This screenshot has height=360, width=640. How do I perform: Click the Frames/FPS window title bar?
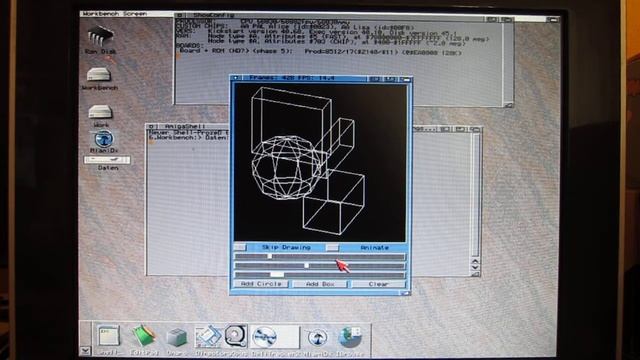[x=304, y=78]
